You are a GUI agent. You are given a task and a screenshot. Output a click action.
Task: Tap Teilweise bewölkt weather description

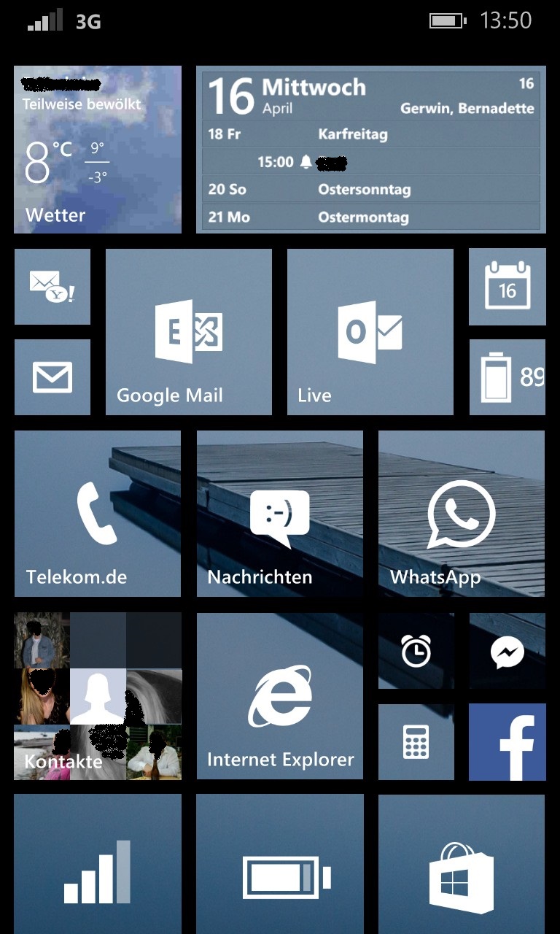point(82,104)
